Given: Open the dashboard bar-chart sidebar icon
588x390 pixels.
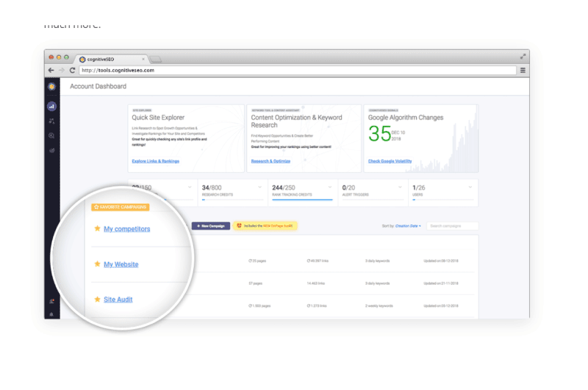Looking at the screenshot, I should pos(51,106).
